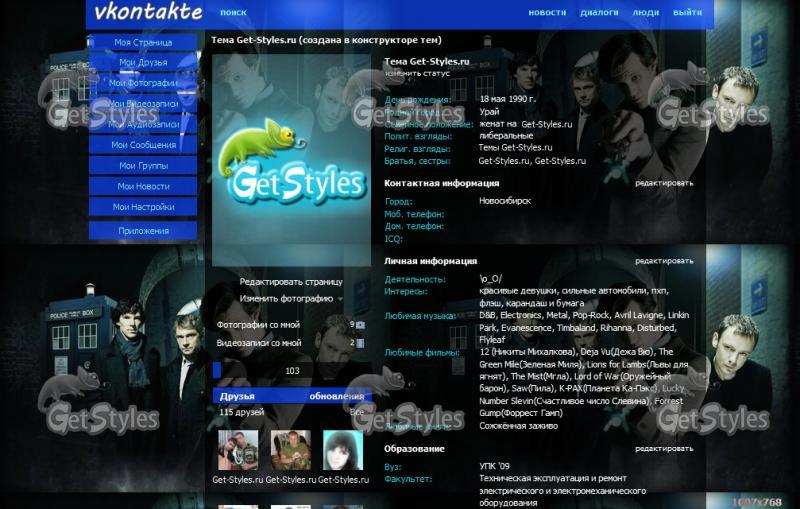Open first friend's avatar thumbnail
This screenshot has height=509, width=800.
click(x=238, y=451)
